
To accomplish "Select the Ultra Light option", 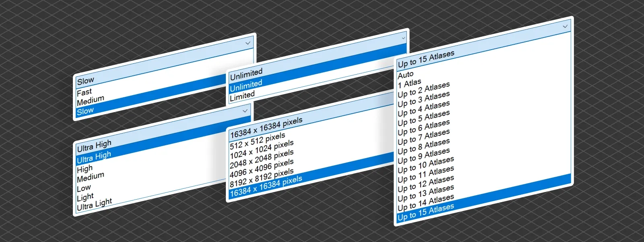I will click(95, 205).
